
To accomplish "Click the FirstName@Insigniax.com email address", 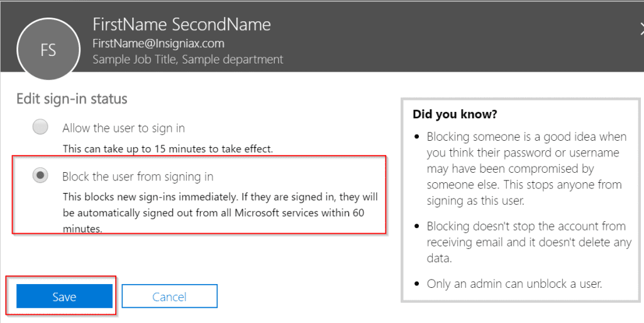I will click(158, 43).
